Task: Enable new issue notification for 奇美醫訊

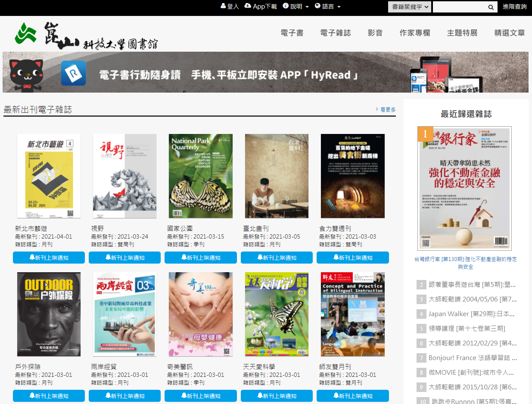Action: pyautogui.click(x=200, y=395)
